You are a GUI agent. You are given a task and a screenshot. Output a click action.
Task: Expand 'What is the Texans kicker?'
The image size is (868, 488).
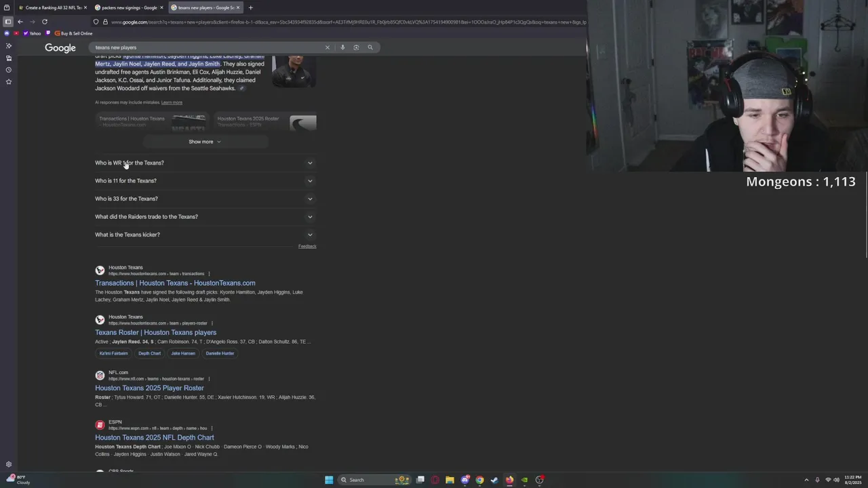(205, 235)
